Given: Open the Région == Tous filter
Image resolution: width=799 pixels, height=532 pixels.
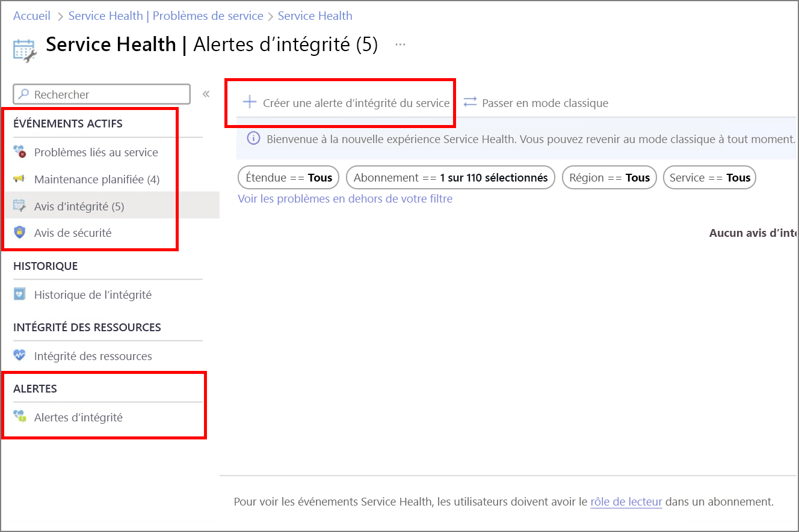Looking at the screenshot, I should (609, 178).
